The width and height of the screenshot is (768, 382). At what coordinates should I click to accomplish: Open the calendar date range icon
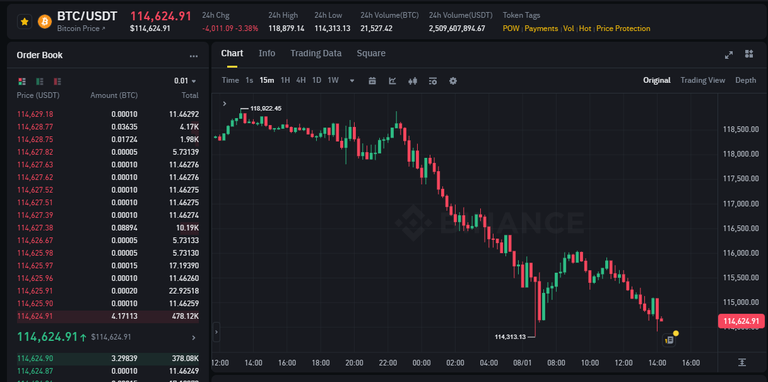372,81
